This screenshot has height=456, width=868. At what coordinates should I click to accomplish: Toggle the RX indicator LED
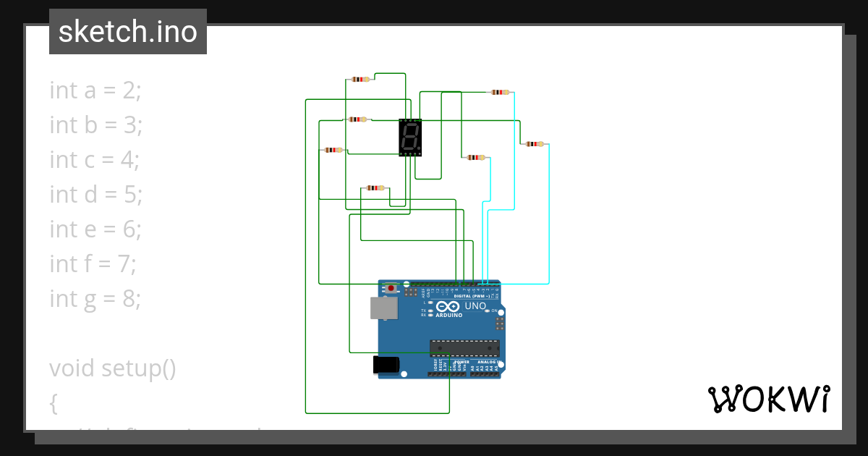point(430,316)
